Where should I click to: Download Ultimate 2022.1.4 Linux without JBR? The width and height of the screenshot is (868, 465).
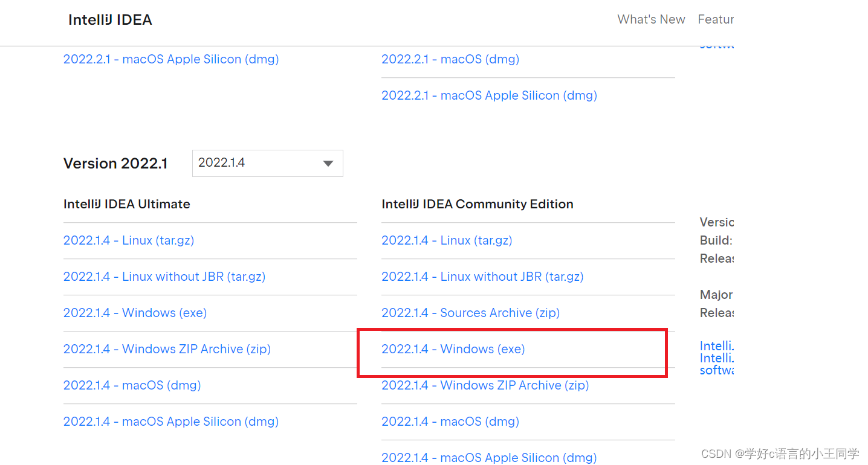coord(164,277)
